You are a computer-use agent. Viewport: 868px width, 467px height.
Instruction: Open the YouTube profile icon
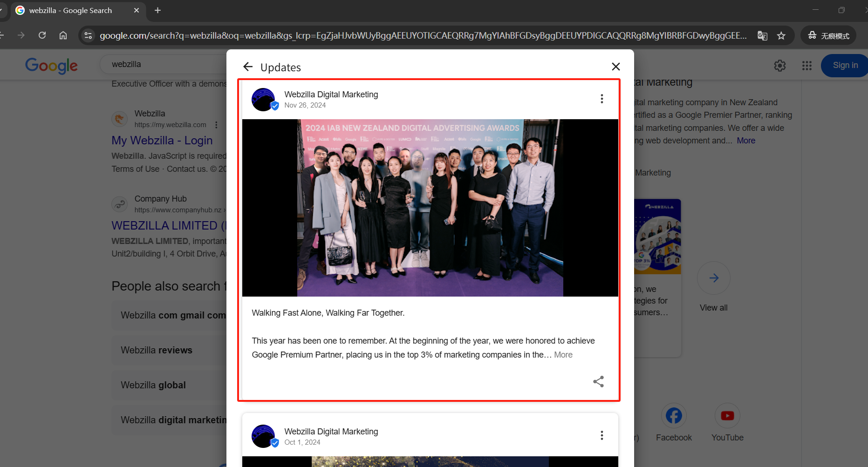coord(727,415)
